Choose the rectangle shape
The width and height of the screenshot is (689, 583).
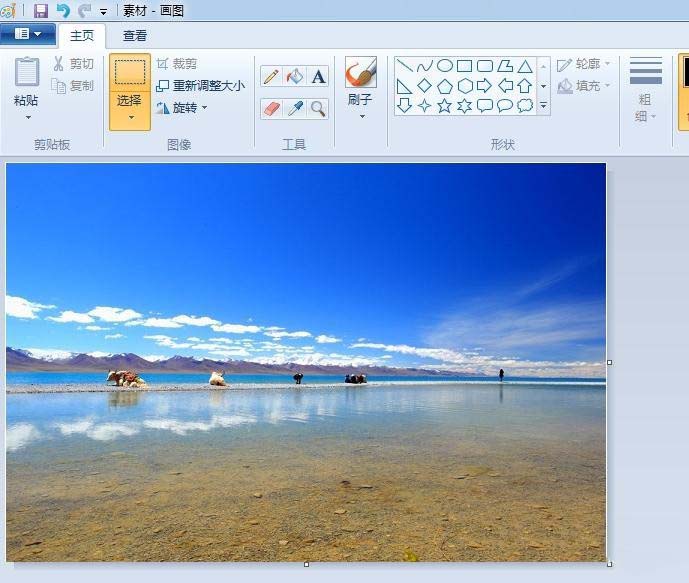pyautogui.click(x=464, y=66)
